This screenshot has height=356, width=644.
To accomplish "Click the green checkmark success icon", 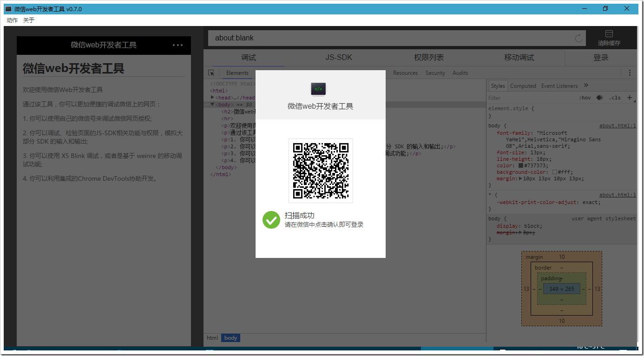I will [x=271, y=220].
